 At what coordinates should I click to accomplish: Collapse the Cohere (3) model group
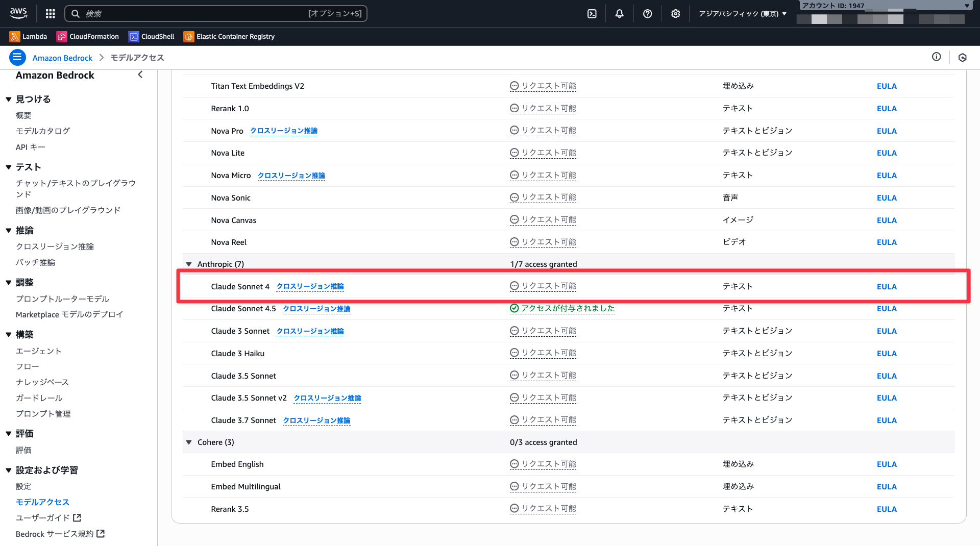click(x=189, y=442)
